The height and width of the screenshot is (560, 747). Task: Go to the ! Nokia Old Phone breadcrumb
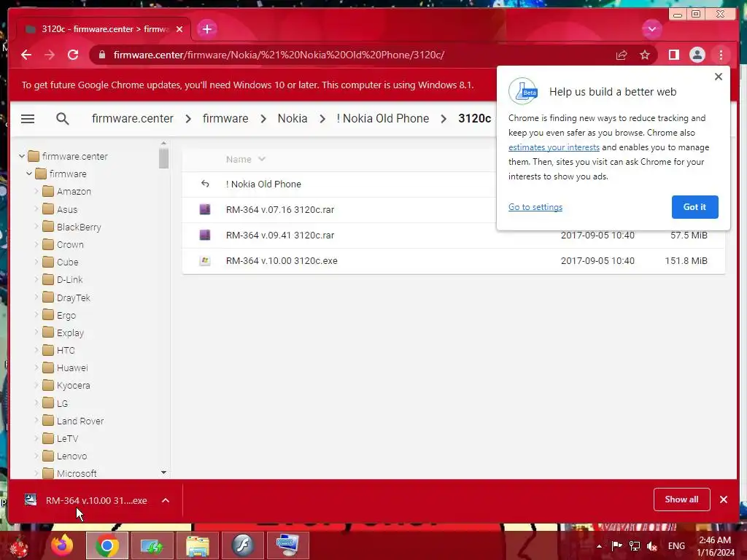[382, 119]
